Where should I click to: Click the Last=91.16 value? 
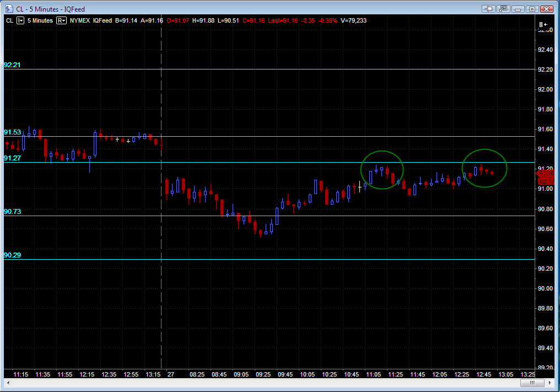click(x=283, y=20)
